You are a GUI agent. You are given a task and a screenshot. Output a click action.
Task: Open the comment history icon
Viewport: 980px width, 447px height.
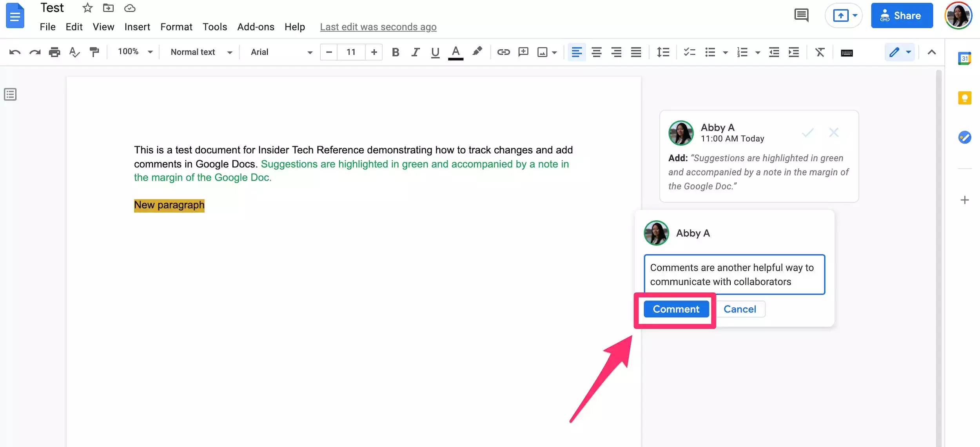pyautogui.click(x=801, y=16)
